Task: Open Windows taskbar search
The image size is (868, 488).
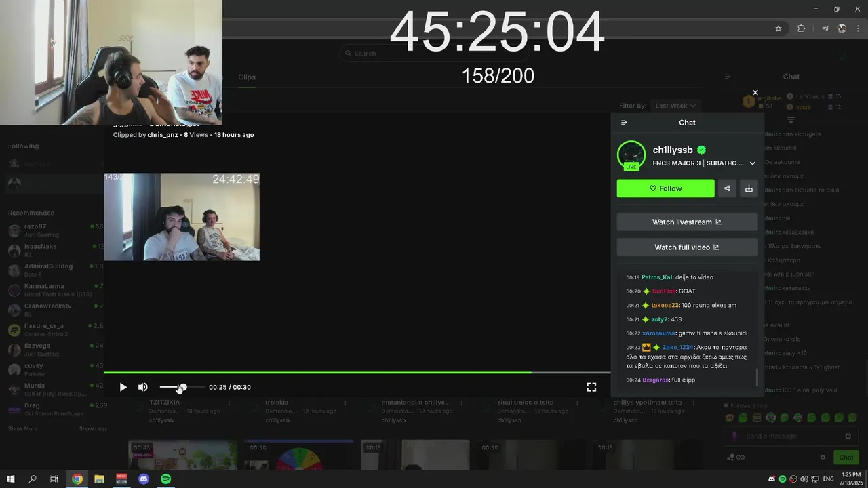Action: (33, 479)
